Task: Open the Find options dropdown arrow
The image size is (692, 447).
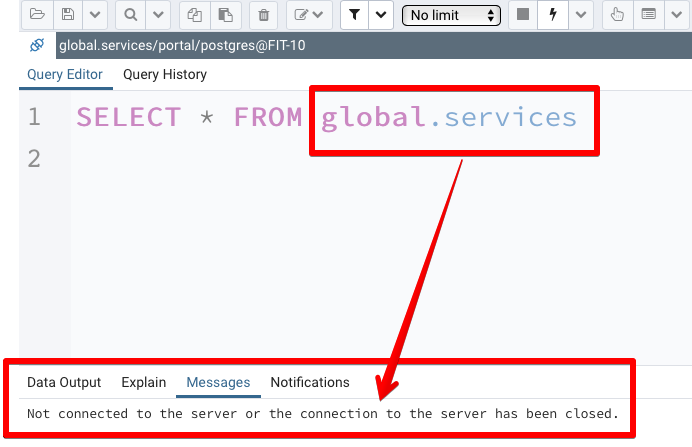Action: coord(157,15)
